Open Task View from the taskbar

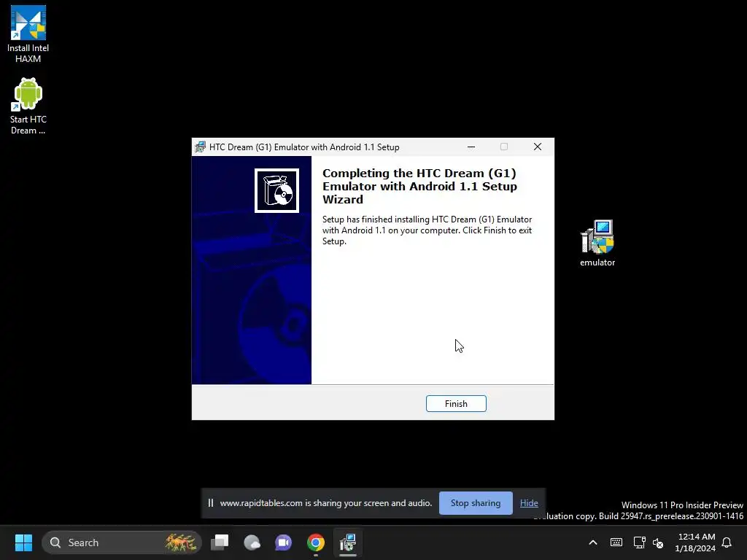tap(220, 542)
